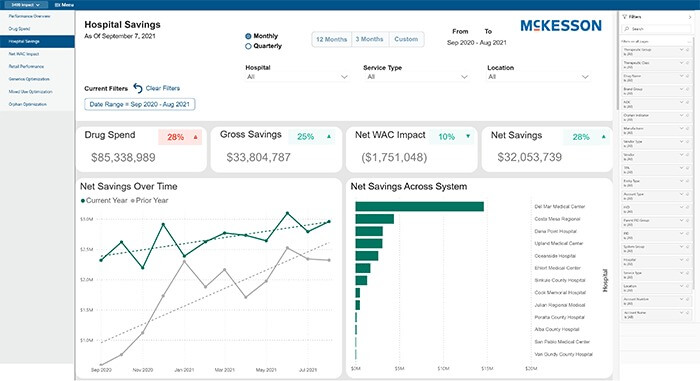Select the Monthly radio button
700x381 pixels.
pos(248,36)
